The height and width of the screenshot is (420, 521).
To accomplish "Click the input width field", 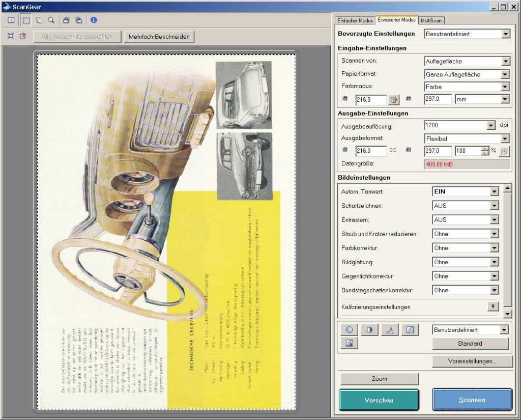I will (x=371, y=99).
